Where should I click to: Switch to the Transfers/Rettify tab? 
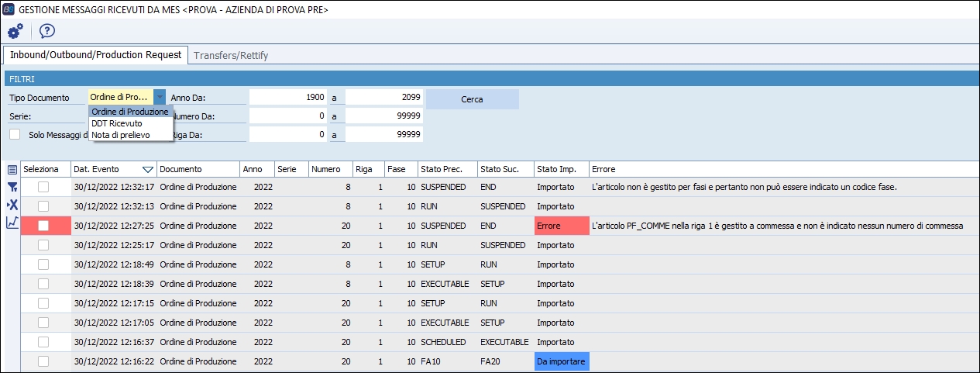pyautogui.click(x=231, y=55)
